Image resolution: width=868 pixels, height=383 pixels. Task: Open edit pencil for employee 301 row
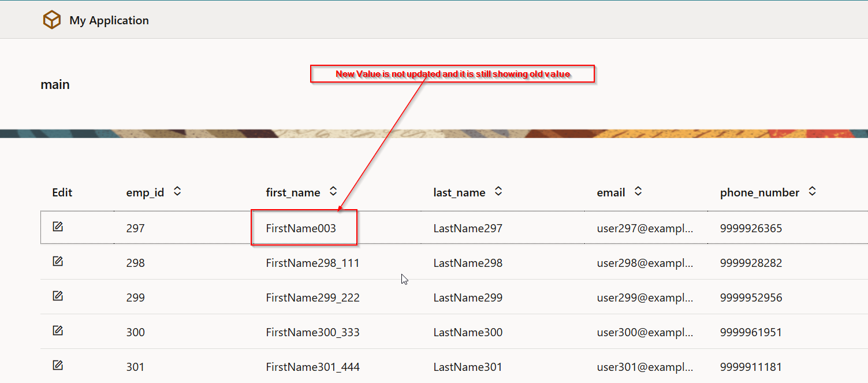[x=58, y=366]
